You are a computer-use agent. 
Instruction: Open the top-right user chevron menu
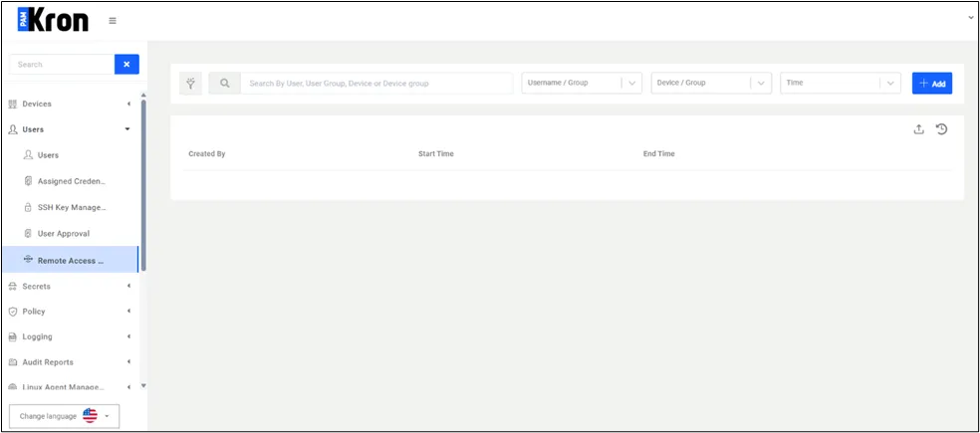point(971,18)
